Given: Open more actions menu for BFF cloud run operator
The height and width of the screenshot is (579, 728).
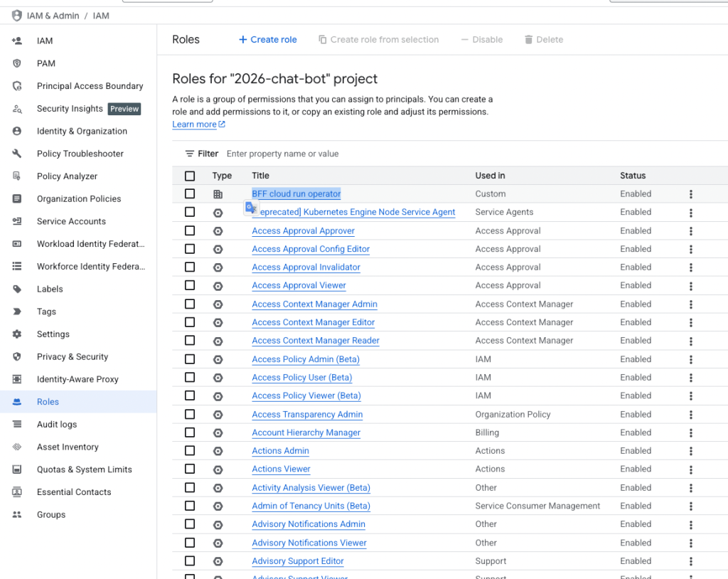Looking at the screenshot, I should [x=691, y=194].
